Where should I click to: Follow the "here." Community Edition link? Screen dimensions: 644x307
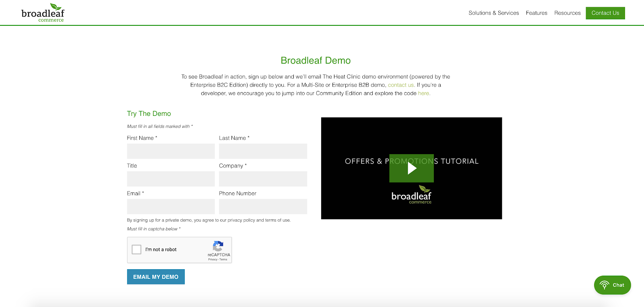point(424,93)
